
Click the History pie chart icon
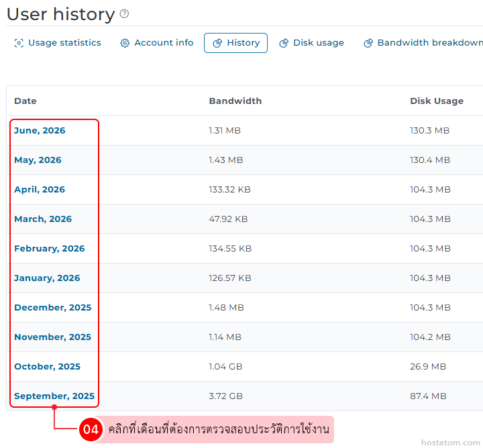[217, 43]
